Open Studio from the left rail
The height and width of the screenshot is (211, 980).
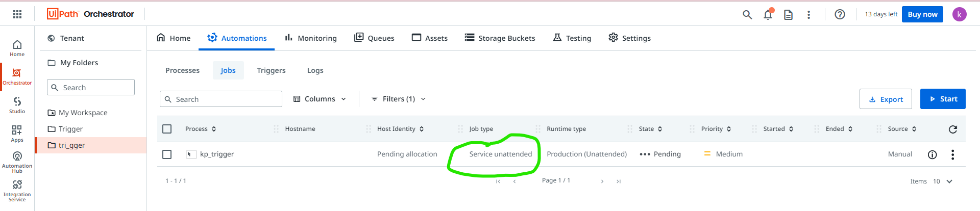(x=17, y=105)
